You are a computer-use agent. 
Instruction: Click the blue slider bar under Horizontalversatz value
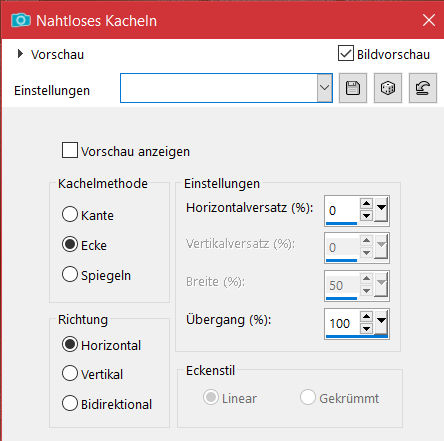pos(341,224)
